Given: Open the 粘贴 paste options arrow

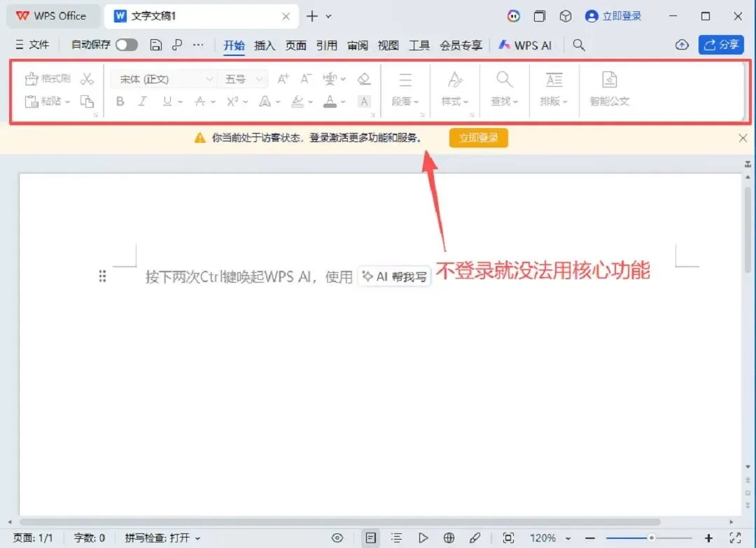Looking at the screenshot, I should click(67, 101).
